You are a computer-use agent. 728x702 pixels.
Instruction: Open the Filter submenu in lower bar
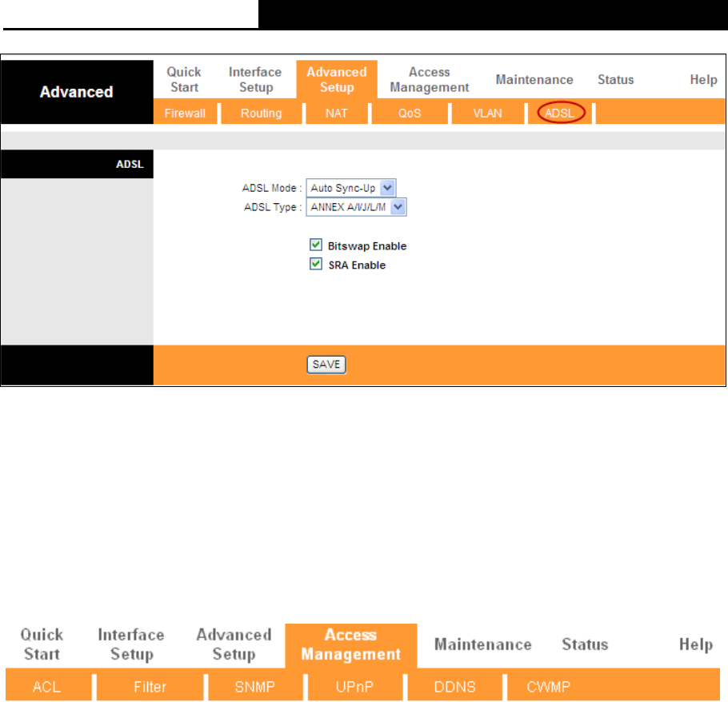coord(150,687)
